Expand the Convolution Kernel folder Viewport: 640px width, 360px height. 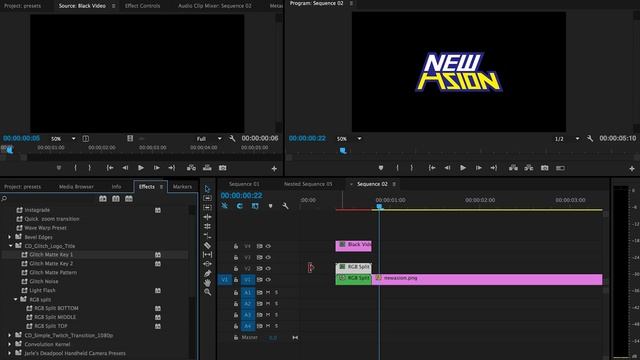10,344
